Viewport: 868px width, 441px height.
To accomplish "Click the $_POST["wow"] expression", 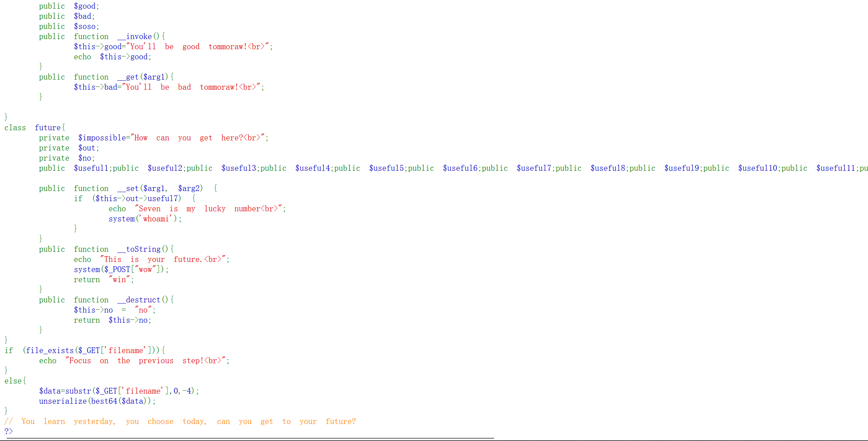I will click(x=132, y=270).
